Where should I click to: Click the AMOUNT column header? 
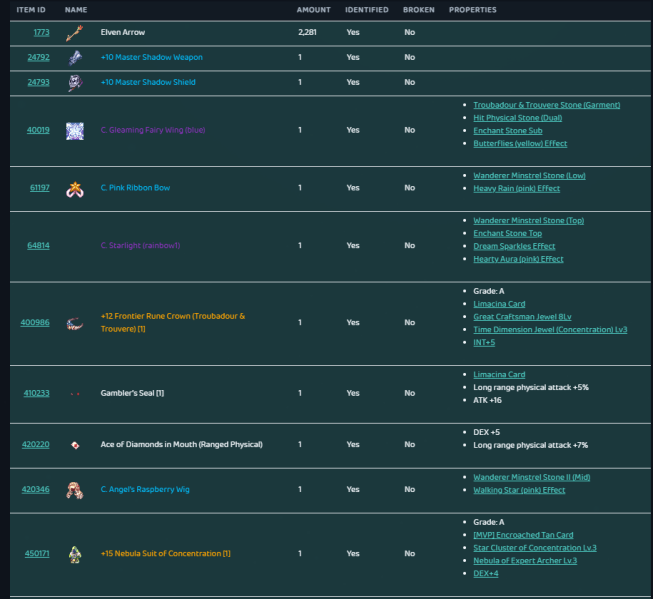tap(314, 10)
